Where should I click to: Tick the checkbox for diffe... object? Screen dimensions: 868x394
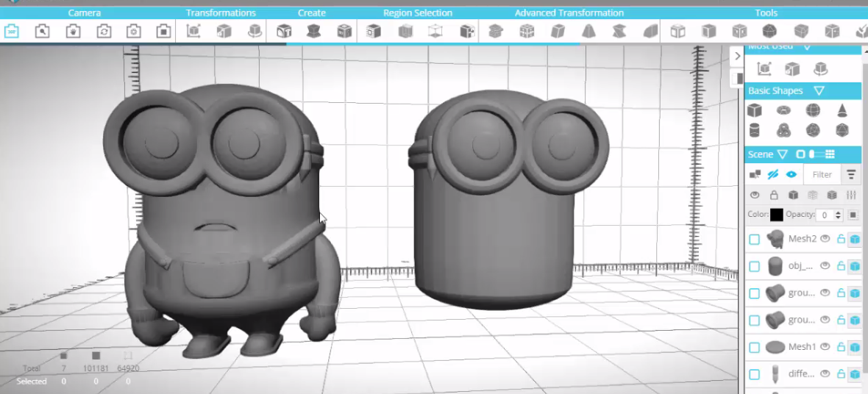754,375
